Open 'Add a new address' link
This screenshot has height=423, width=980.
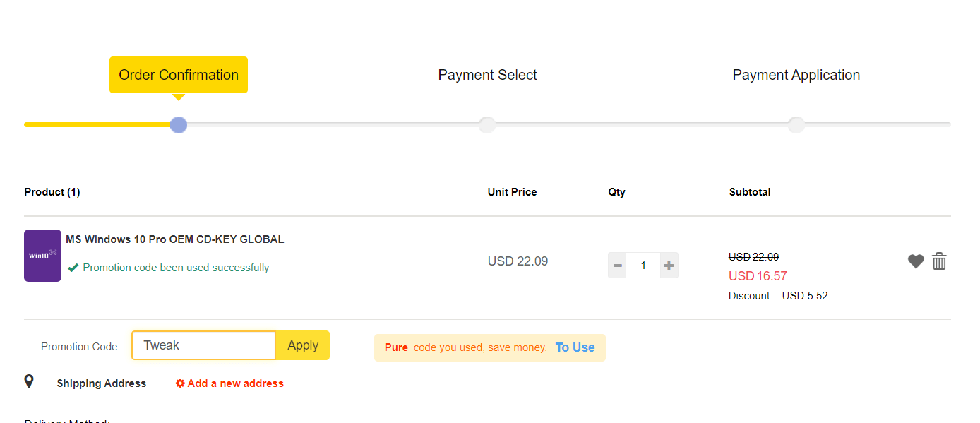pyautogui.click(x=230, y=383)
